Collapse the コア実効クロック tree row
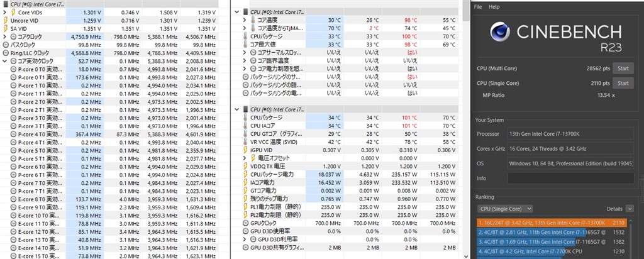Image resolution: width=644 pixels, height=259 pixels. click(4, 61)
